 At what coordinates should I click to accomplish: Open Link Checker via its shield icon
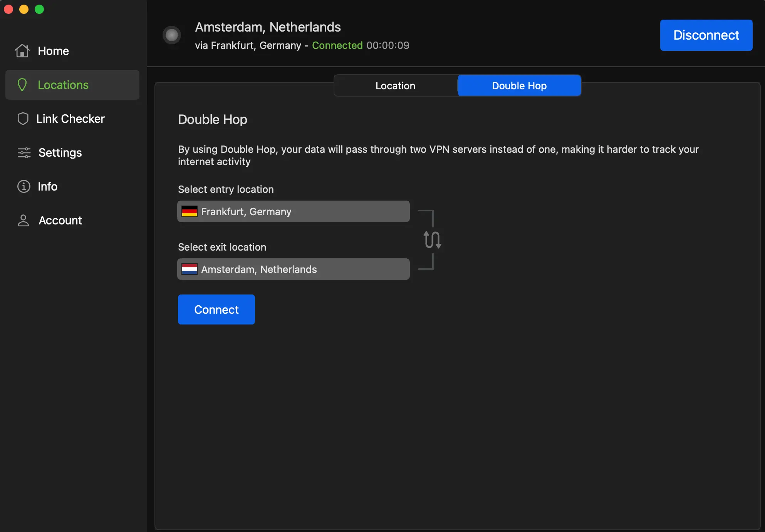[22, 119]
